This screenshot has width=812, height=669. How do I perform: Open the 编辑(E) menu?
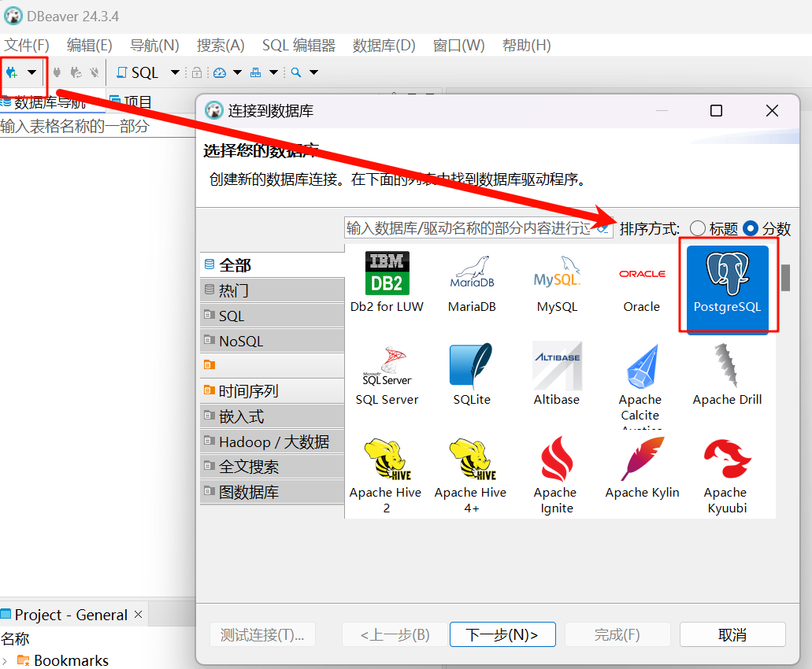point(90,46)
